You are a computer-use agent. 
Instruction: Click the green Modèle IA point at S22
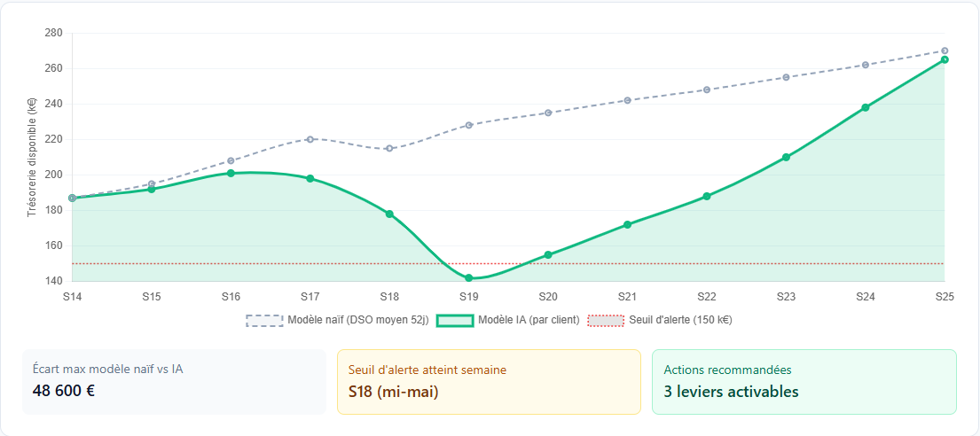point(707,196)
